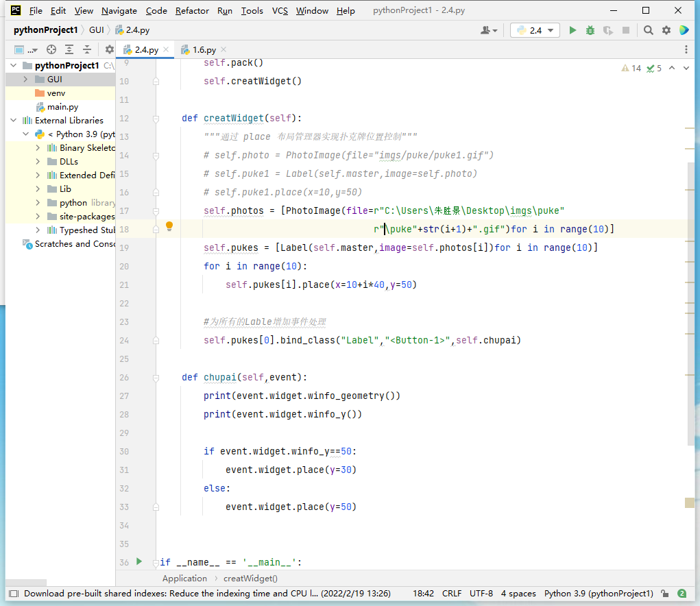Open the File menu
700x606 pixels.
pos(36,11)
